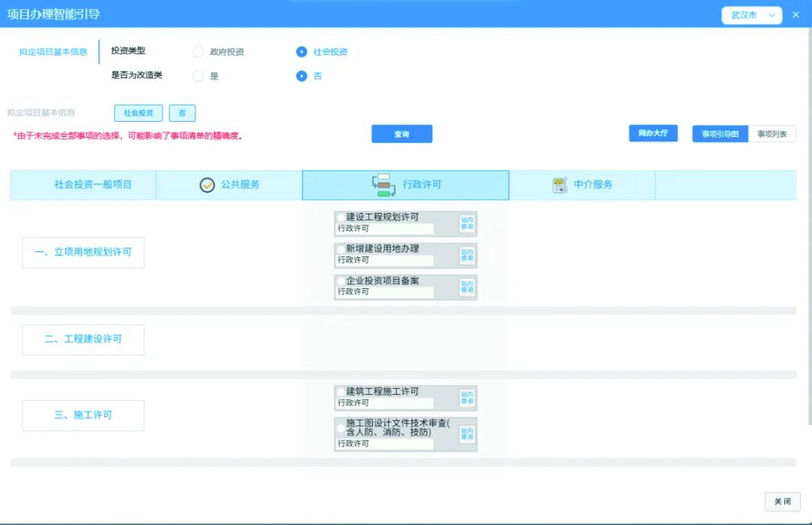Select 否 for 是否为改造类
812x525 pixels.
coord(301,76)
